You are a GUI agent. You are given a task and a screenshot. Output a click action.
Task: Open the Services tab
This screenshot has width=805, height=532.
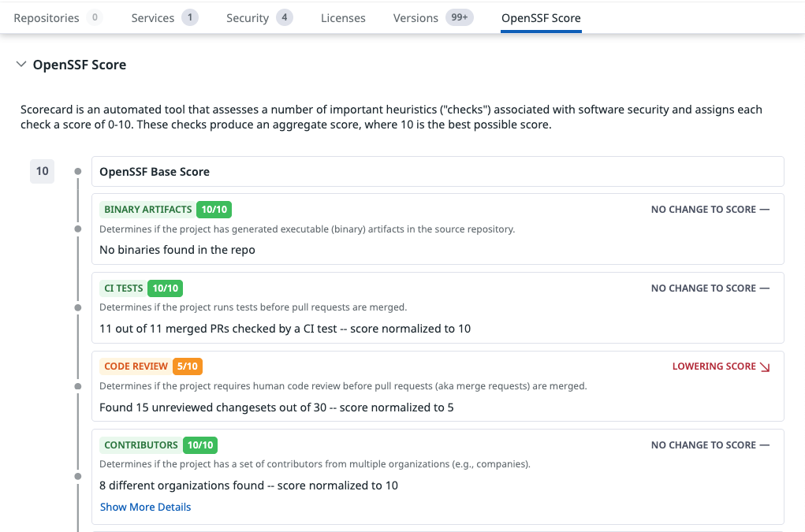[x=153, y=18]
